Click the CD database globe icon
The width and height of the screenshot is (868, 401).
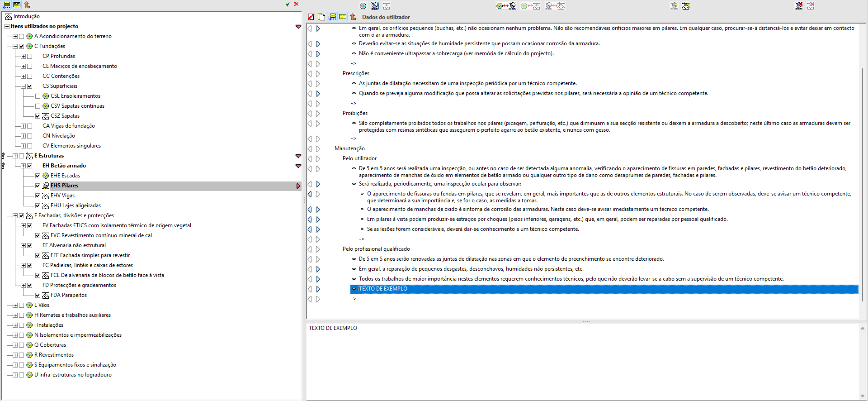tap(363, 6)
